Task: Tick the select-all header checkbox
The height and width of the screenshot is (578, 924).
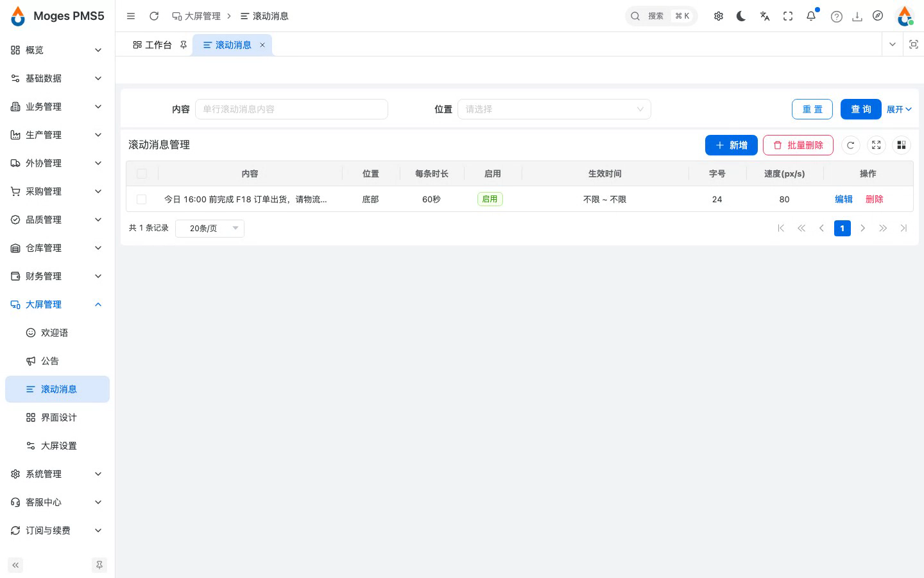Action: pos(142,173)
